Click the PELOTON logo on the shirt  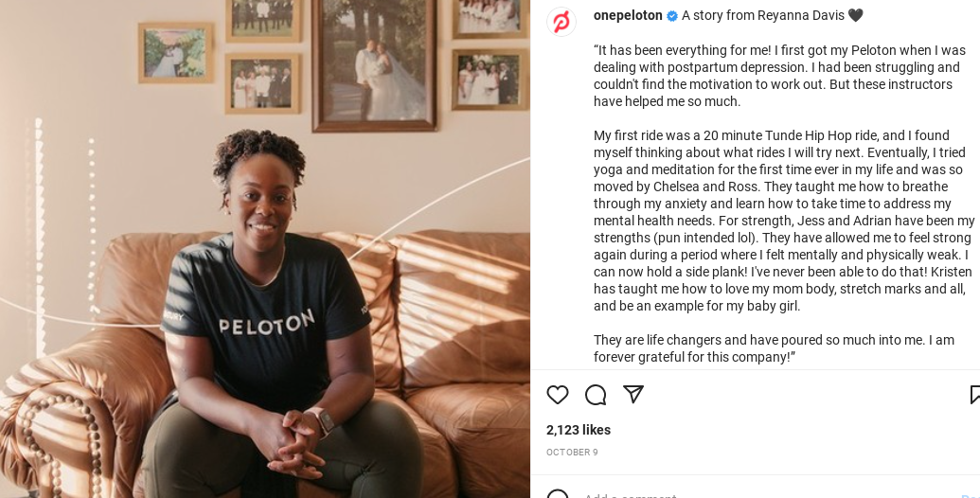coord(266,325)
